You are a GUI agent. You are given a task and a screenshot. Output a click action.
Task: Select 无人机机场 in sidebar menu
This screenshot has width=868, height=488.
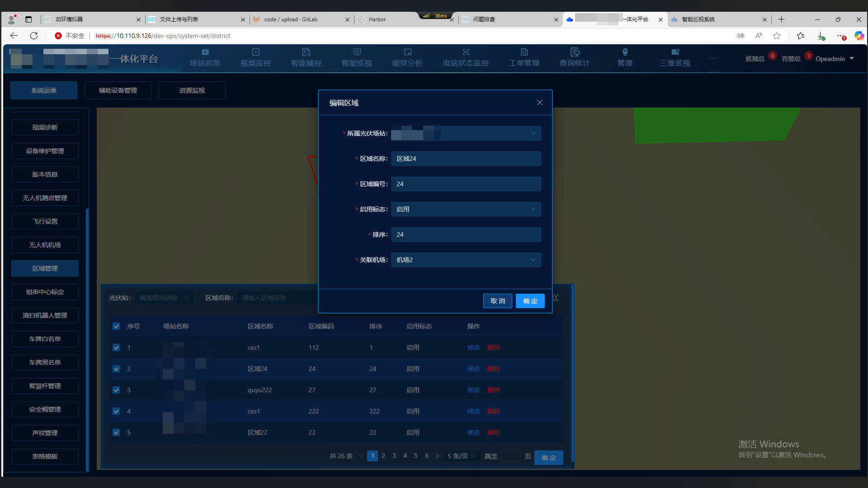[45, 245]
